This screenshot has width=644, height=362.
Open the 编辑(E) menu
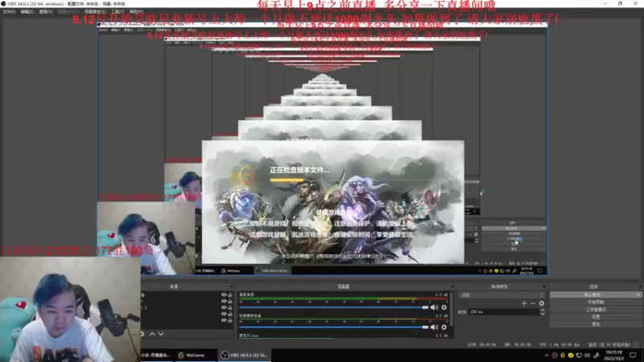coord(27,12)
